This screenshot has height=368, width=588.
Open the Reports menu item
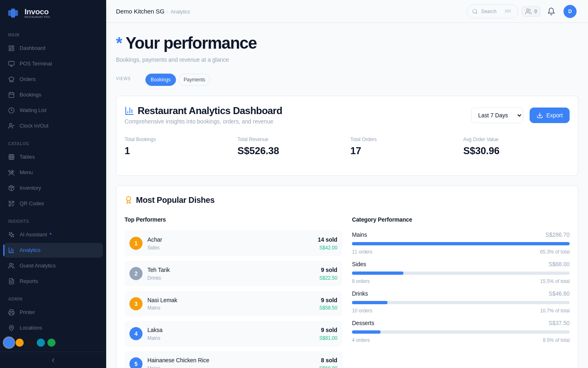pos(29,281)
